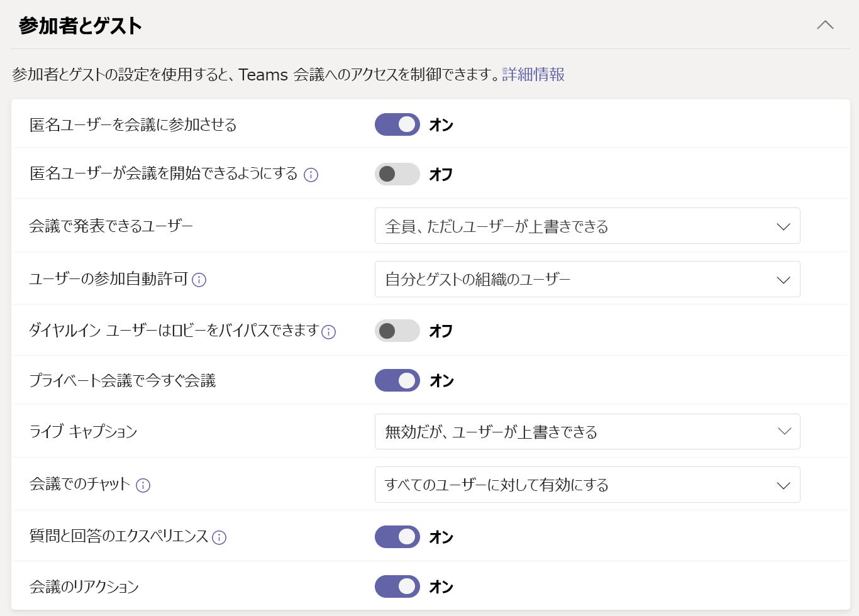Toggle 匿名ユーザーを会議に参加させる switch

coord(397,124)
